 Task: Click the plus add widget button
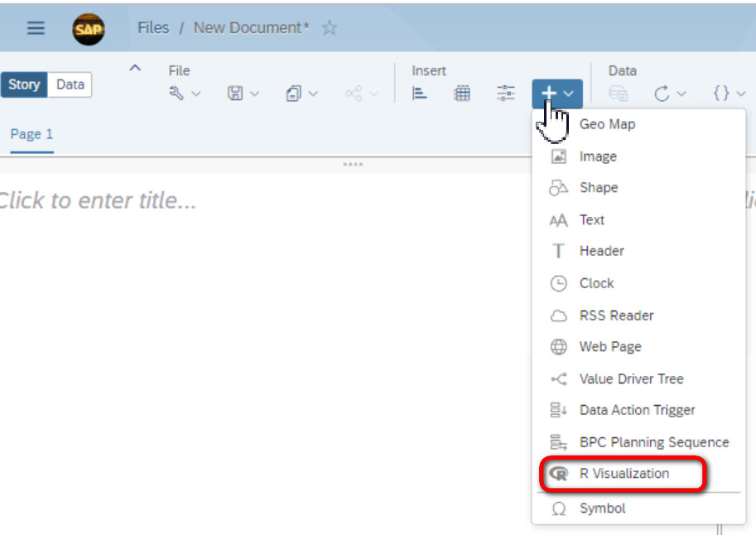point(549,93)
